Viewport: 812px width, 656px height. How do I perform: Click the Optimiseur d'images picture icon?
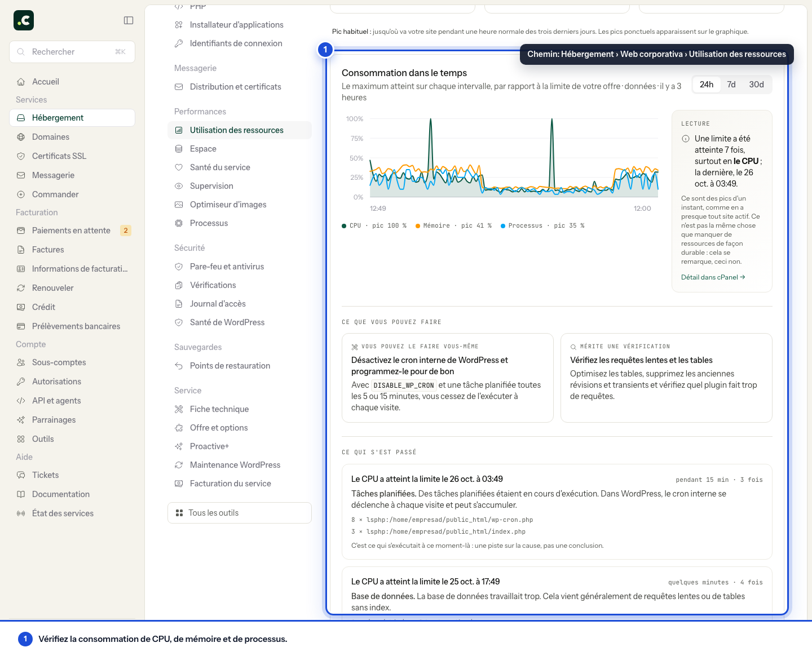(179, 205)
